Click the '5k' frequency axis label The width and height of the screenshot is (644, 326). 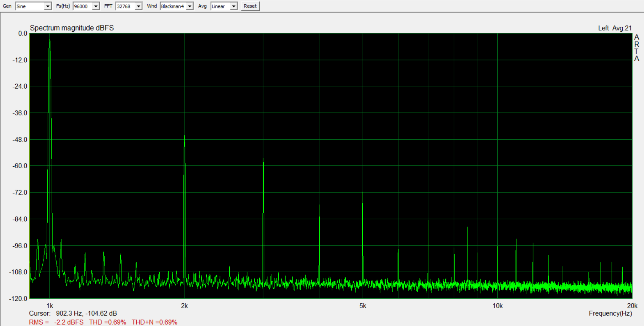[363, 306]
